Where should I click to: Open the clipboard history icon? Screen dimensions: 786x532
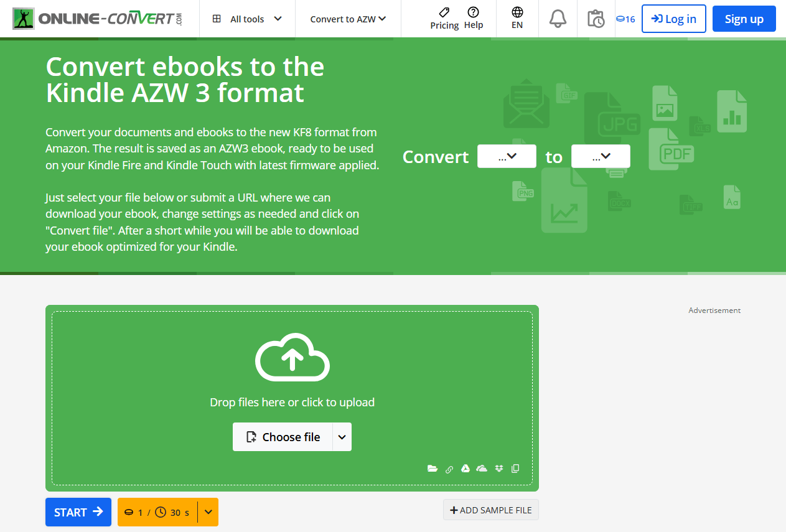point(596,19)
